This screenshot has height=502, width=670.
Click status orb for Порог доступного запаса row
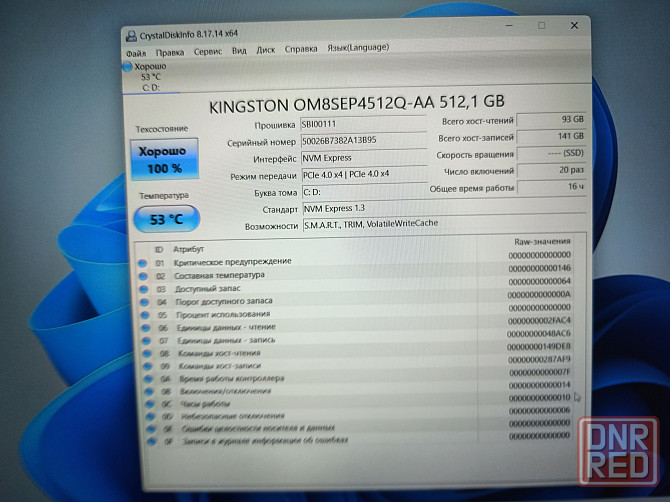[144, 302]
